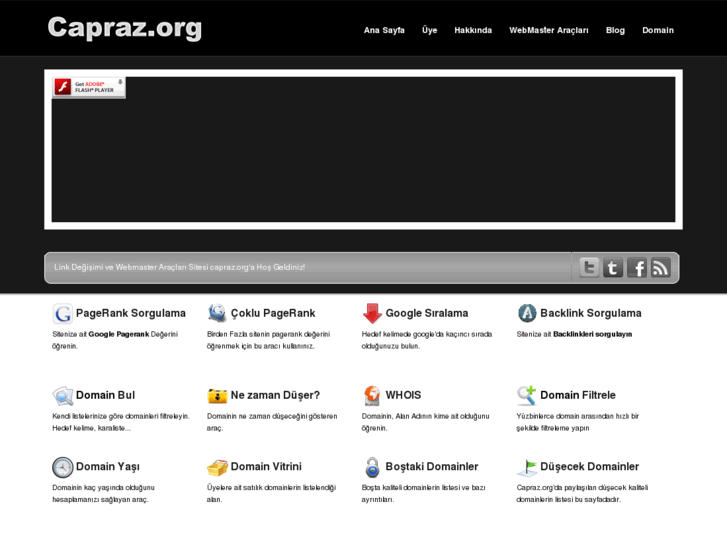Open the Ana Sayfa menu item

click(384, 30)
